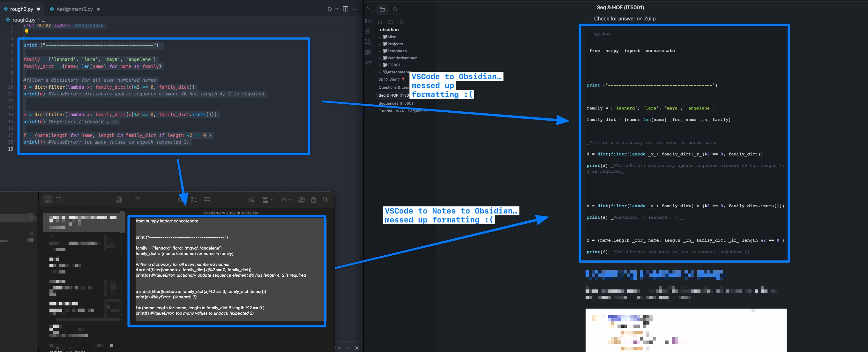Insert a table in Apple Notes
The image size is (868, 352).
(207, 199)
